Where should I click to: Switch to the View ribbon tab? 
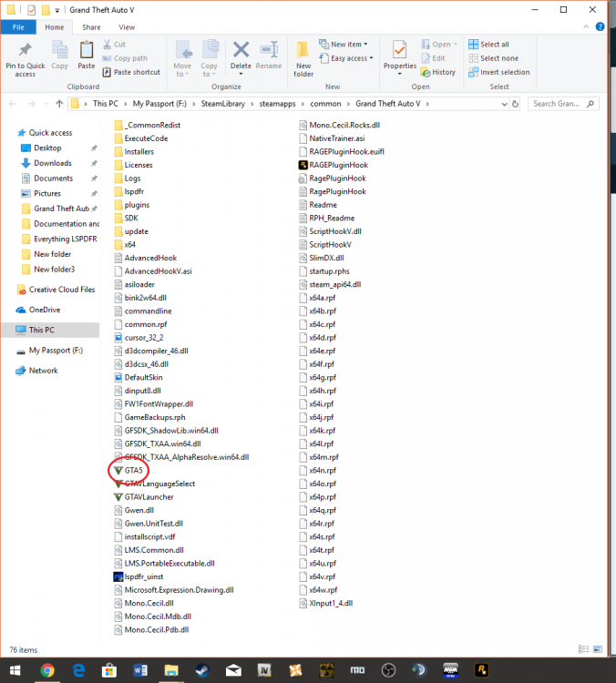[127, 27]
